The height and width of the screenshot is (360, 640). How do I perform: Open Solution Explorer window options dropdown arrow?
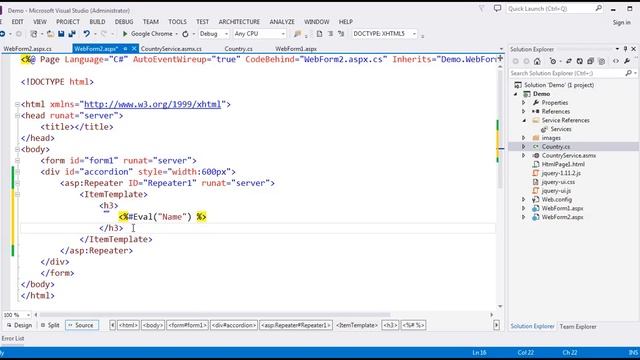pyautogui.click(x=617, y=49)
